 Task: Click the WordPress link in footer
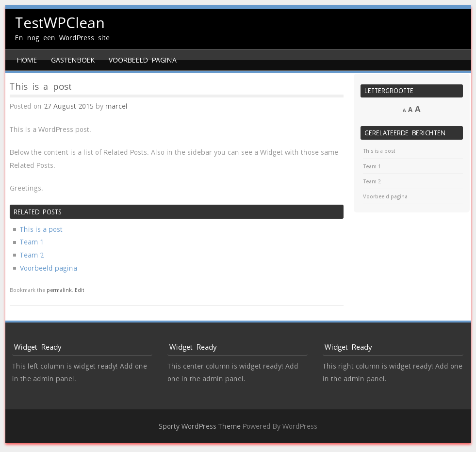pyautogui.click(x=300, y=426)
